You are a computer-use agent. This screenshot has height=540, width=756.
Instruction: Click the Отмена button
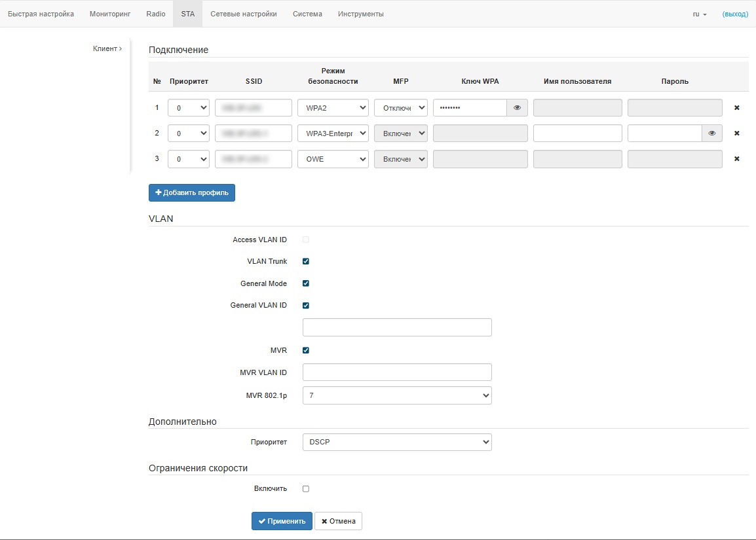coord(339,521)
